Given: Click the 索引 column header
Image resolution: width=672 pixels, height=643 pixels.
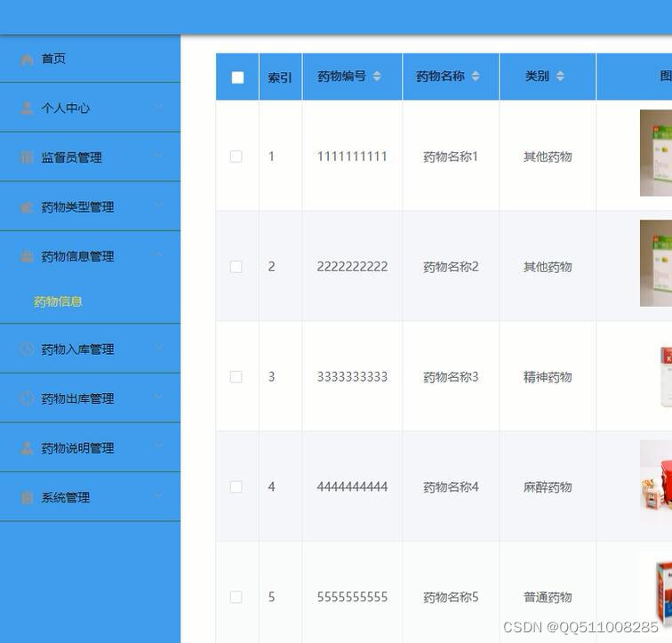Looking at the screenshot, I should pos(280,77).
